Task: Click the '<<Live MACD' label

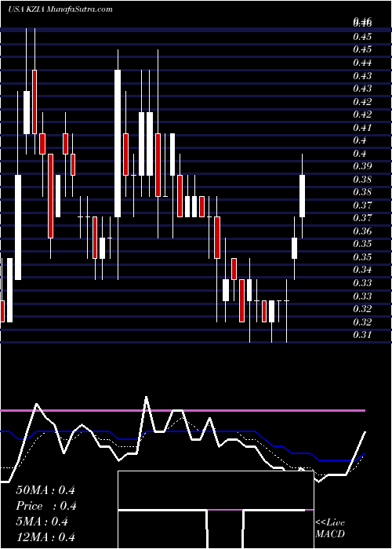Action: [330, 529]
